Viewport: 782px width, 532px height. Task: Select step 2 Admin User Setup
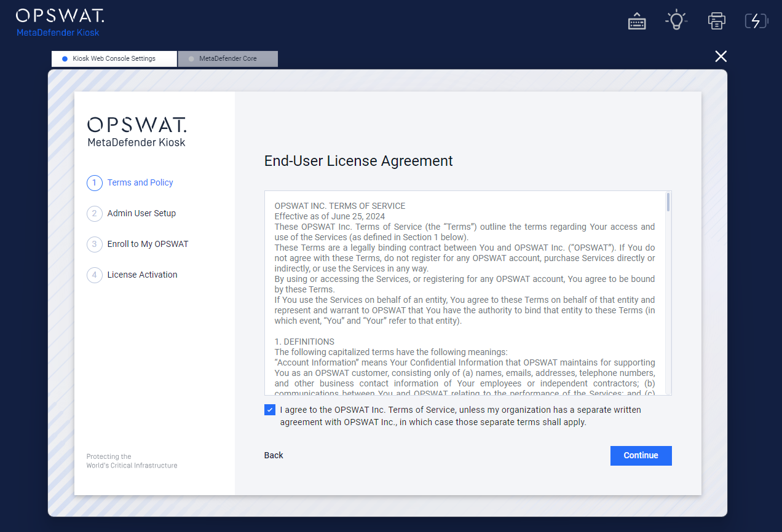pos(132,213)
